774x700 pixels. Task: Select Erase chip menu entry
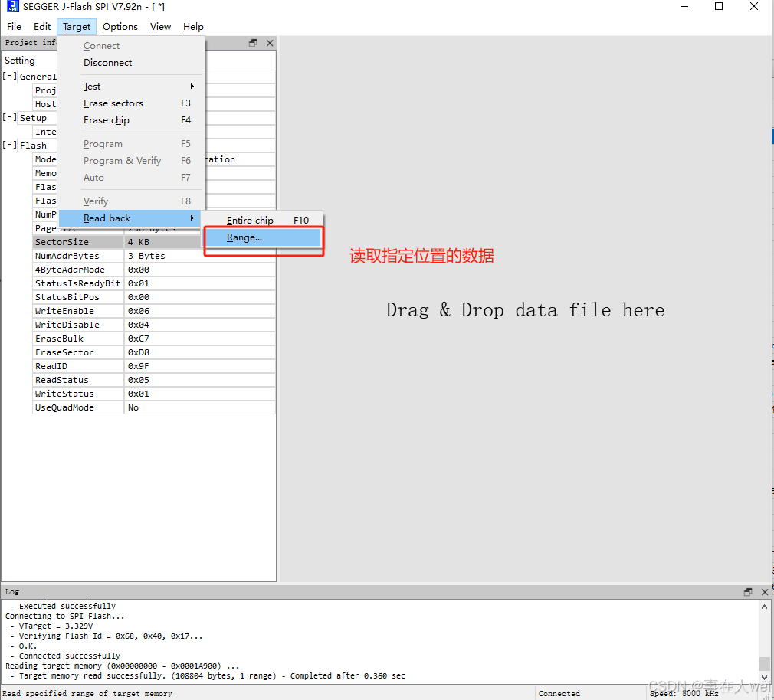coord(131,120)
